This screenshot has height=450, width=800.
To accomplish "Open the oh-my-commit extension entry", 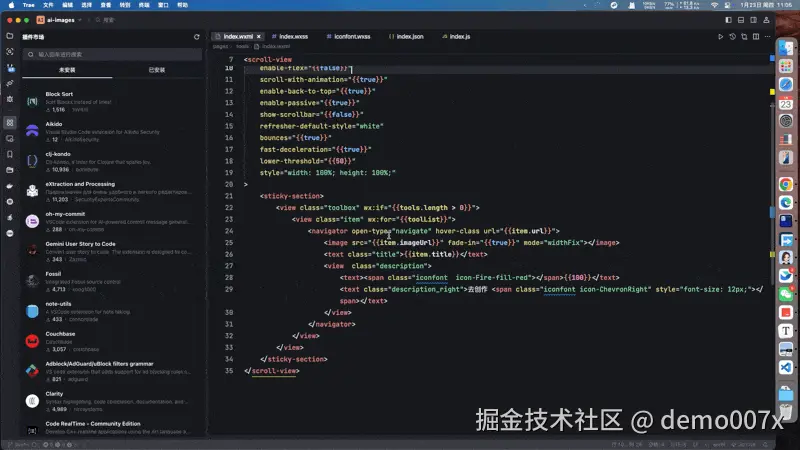I will tap(112, 221).
